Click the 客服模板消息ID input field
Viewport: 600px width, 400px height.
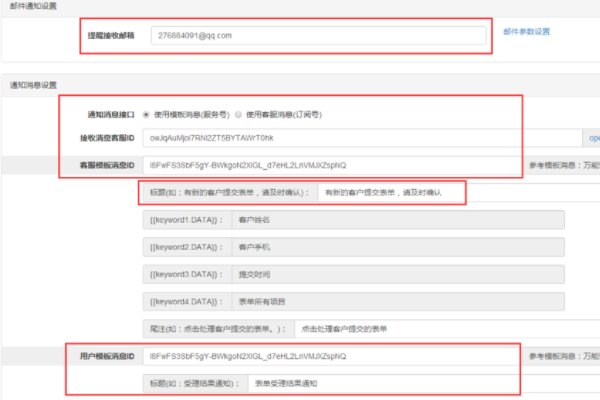(332, 165)
